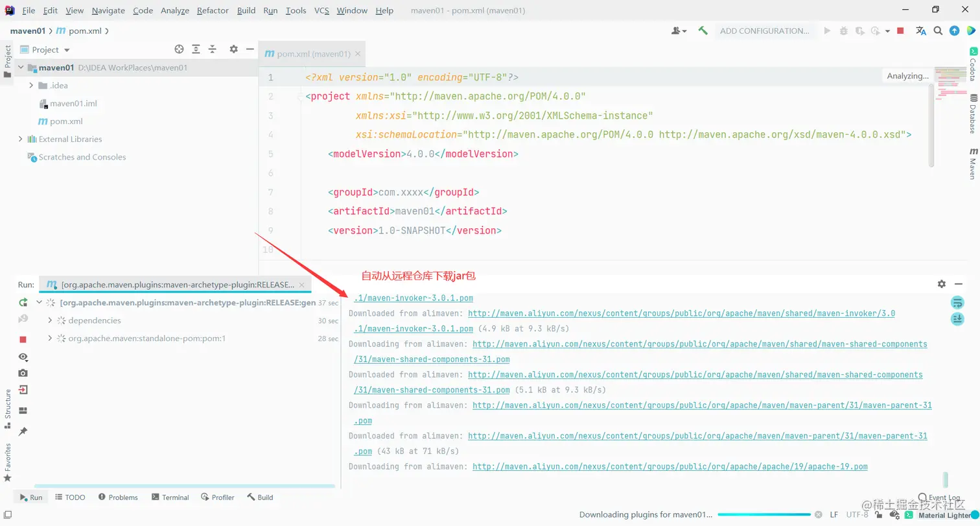The width and height of the screenshot is (980, 526).
Task: Click the Locate target icon in Project panel
Action: click(x=180, y=49)
